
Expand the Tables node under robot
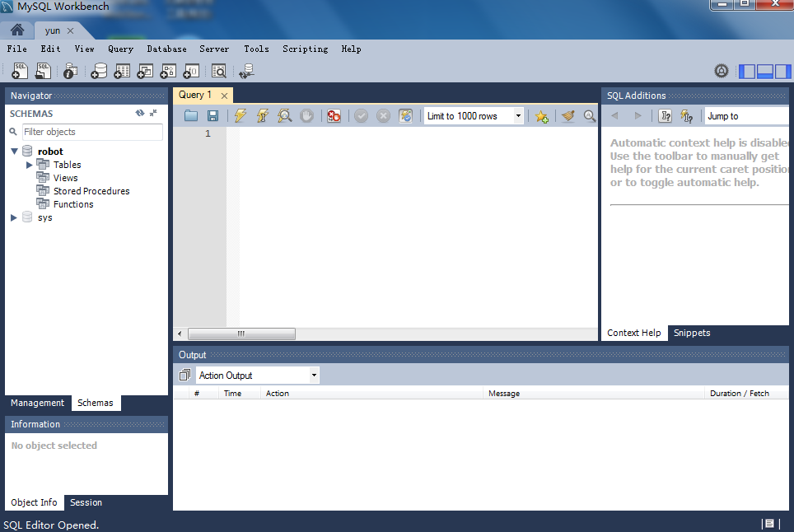click(x=30, y=165)
